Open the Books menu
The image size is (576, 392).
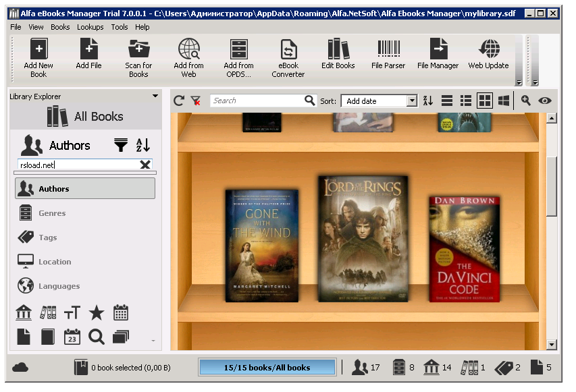point(59,27)
